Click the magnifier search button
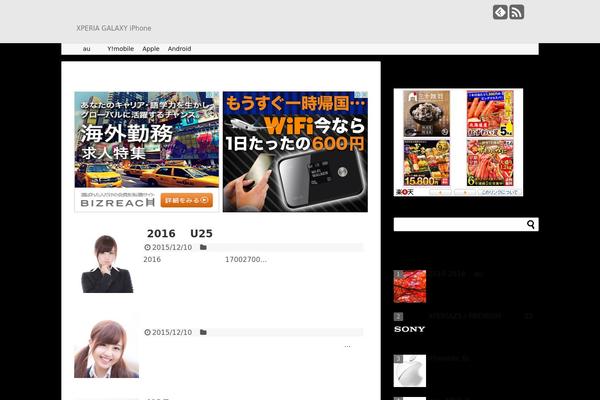 531,224
